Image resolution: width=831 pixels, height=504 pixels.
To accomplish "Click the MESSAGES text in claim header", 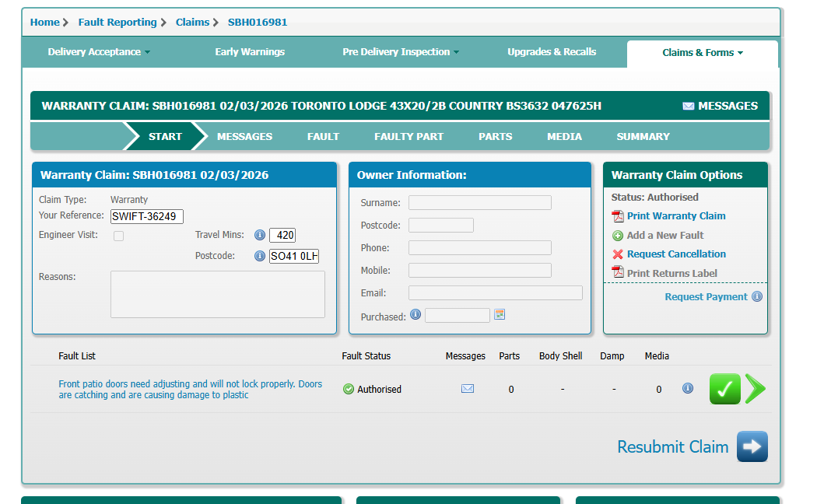I will [728, 106].
